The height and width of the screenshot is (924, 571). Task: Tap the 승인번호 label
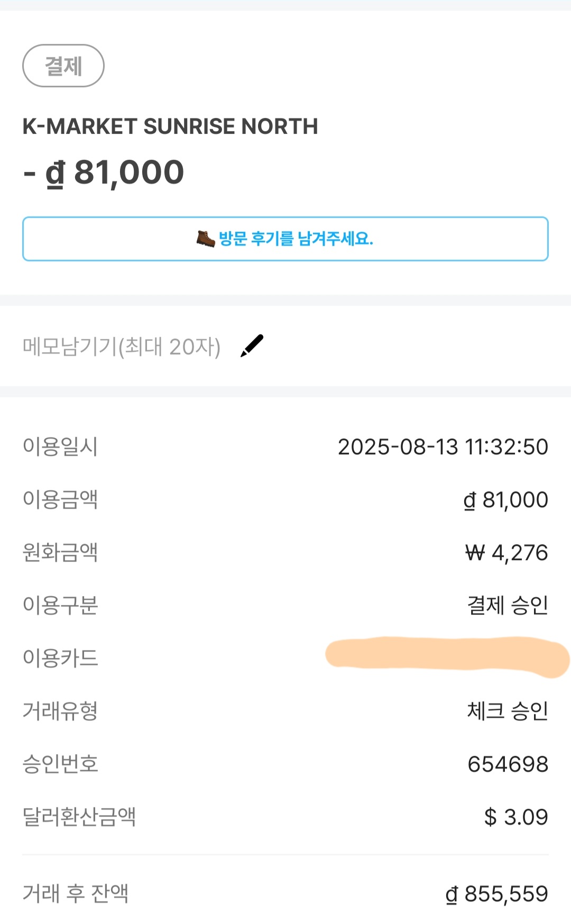coord(60,764)
